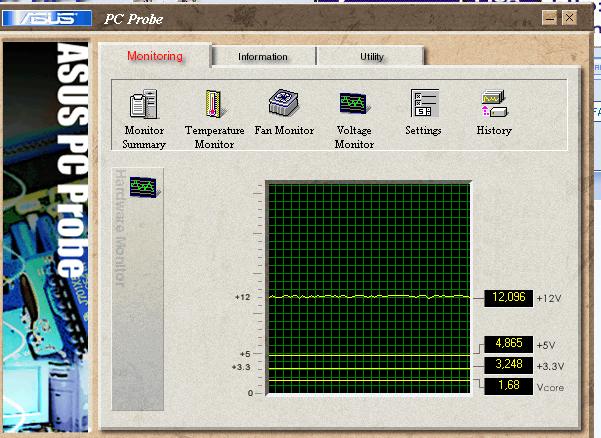
Task: Open the Temperature Monitor thermometer icon
Action: [214, 103]
